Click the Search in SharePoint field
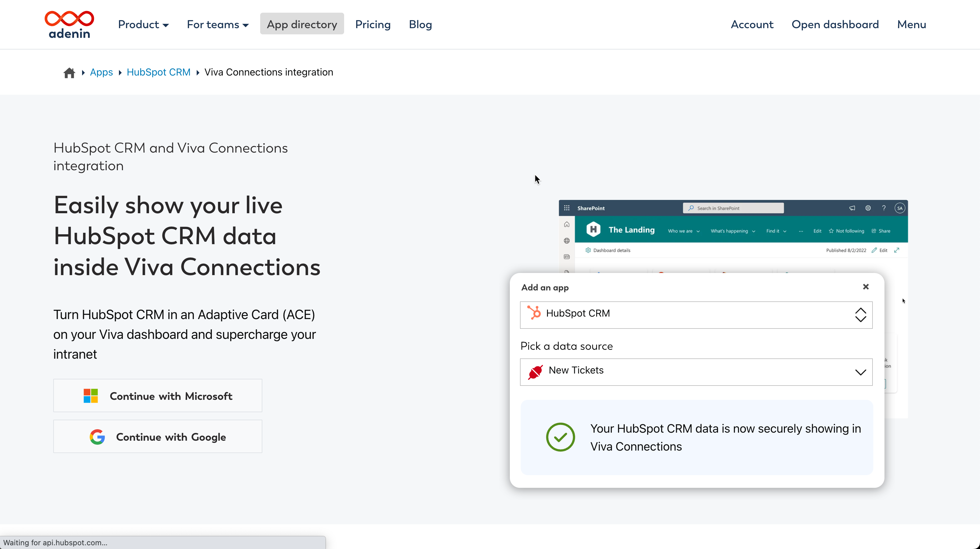Screen dimensions: 980x549 click(x=733, y=208)
